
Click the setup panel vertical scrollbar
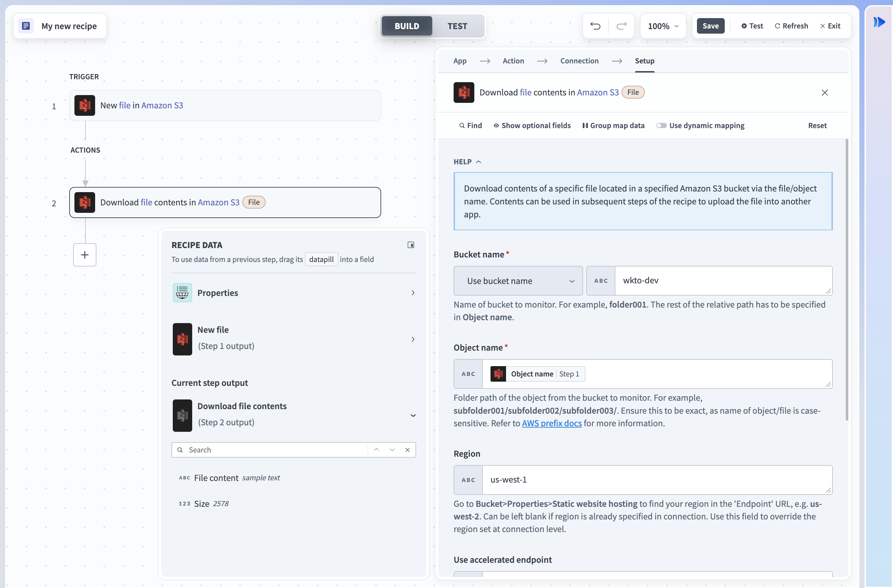click(847, 280)
